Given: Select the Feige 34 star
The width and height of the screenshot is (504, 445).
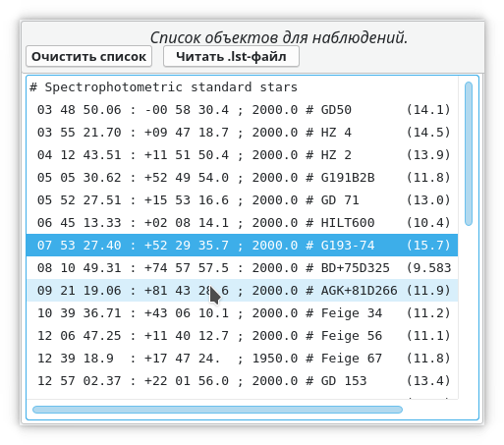Looking at the screenshot, I should (x=242, y=313).
